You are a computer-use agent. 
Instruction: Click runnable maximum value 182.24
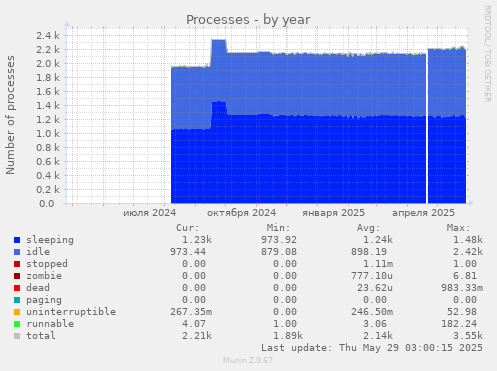(x=459, y=324)
